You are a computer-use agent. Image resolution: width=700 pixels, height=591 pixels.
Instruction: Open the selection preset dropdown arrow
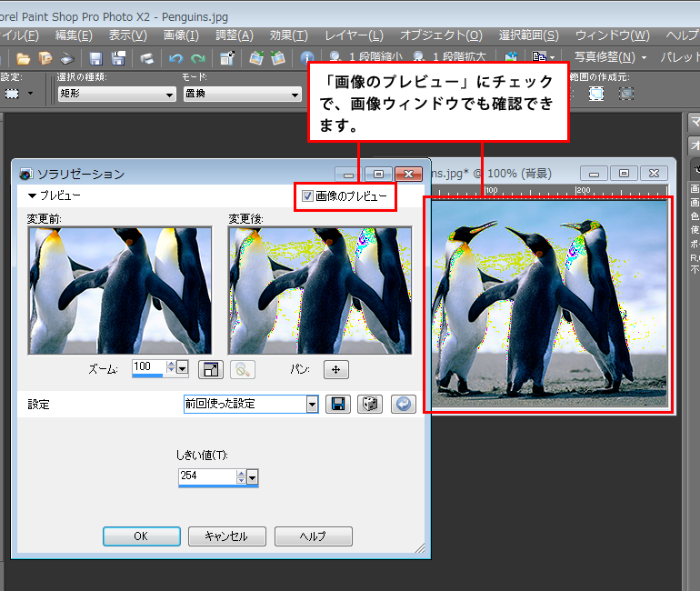coord(30,94)
